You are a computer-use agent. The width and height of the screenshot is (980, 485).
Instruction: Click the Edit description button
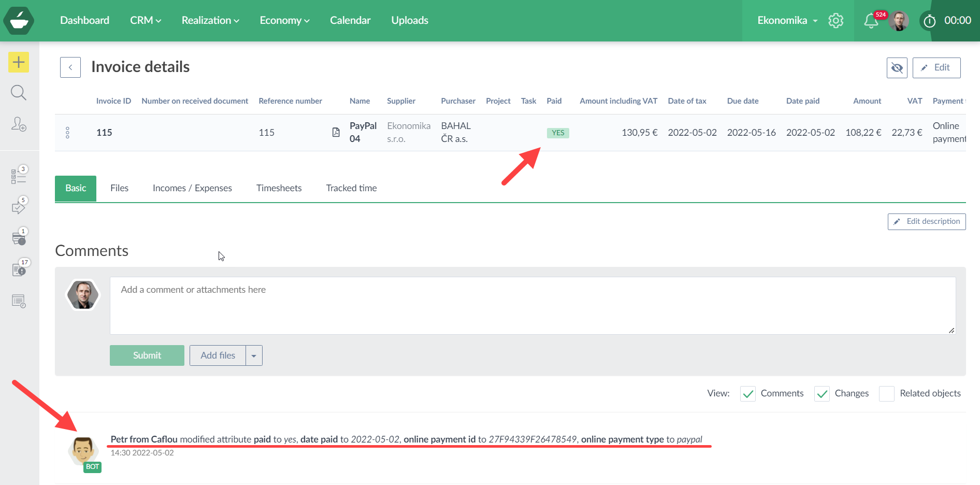coord(926,221)
